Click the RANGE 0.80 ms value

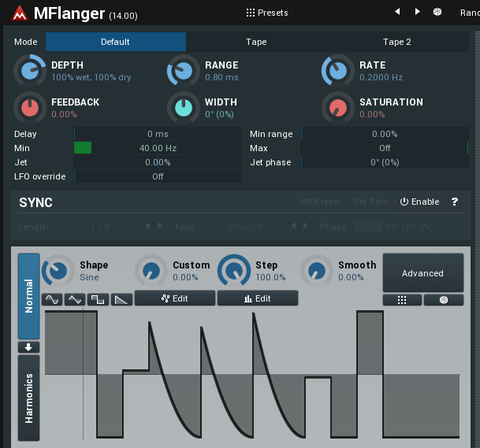[222, 77]
